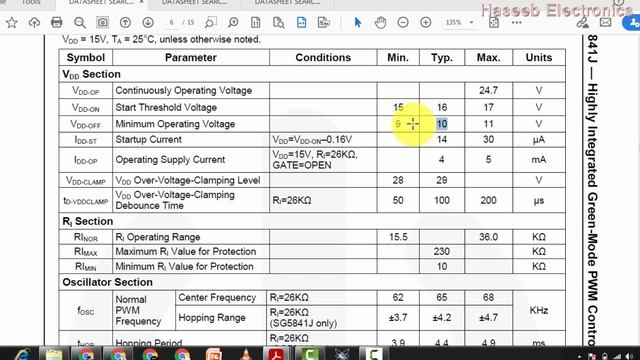Image resolution: width=640 pixels, height=360 pixels.
Task: Bookmark the file with the star icon
Action: tap(12, 22)
